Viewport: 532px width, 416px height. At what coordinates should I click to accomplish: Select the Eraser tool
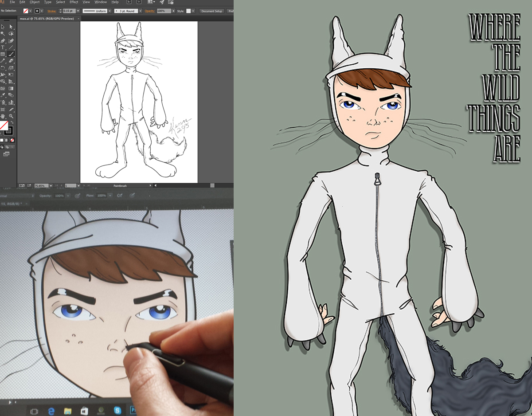(x=11, y=61)
